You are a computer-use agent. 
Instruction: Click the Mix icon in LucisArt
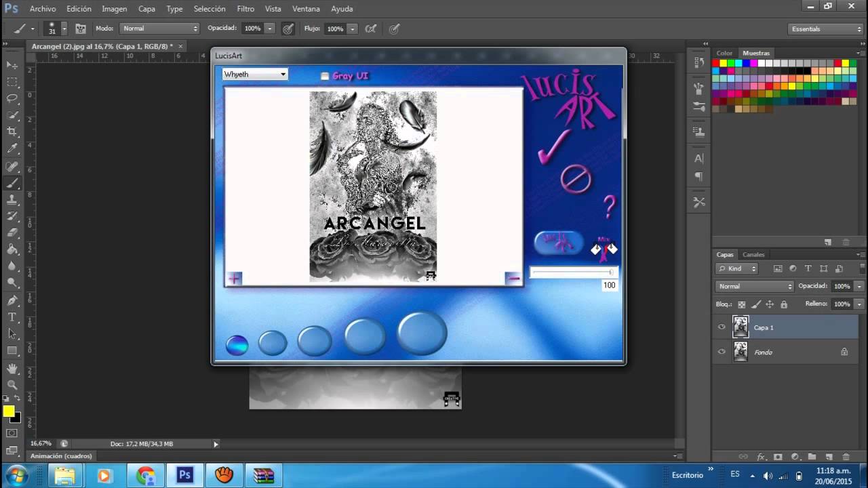[604, 249]
